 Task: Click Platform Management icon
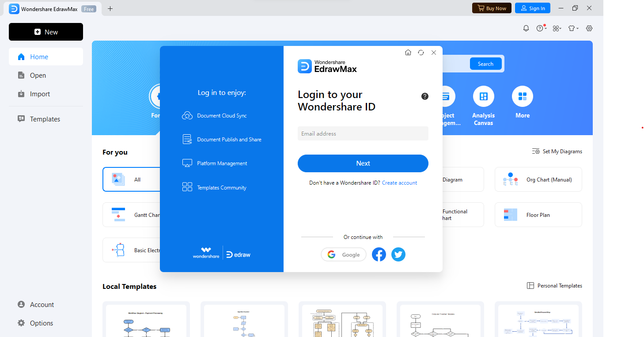pos(187,163)
